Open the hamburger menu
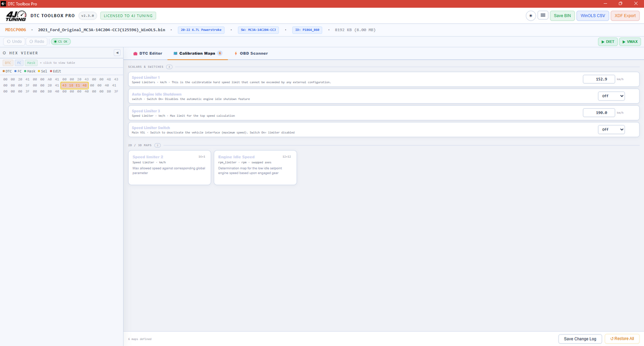 tap(543, 16)
